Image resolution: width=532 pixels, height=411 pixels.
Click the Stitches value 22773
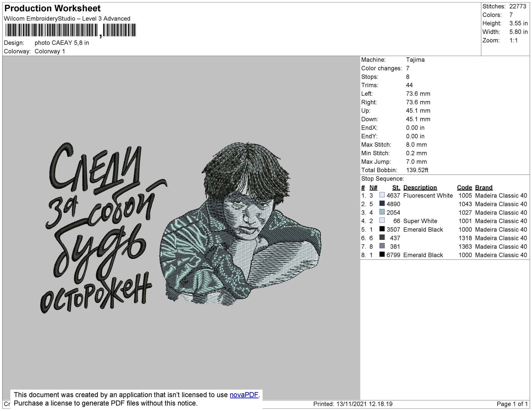coord(518,6)
